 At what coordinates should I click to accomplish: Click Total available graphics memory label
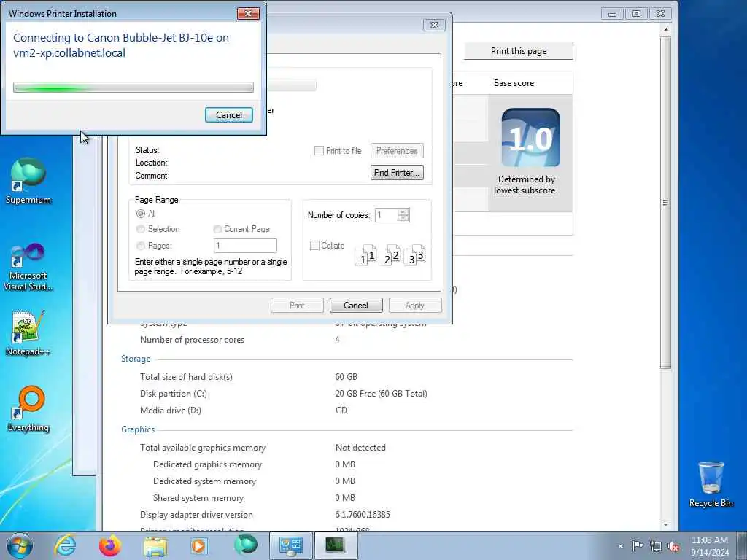click(203, 448)
